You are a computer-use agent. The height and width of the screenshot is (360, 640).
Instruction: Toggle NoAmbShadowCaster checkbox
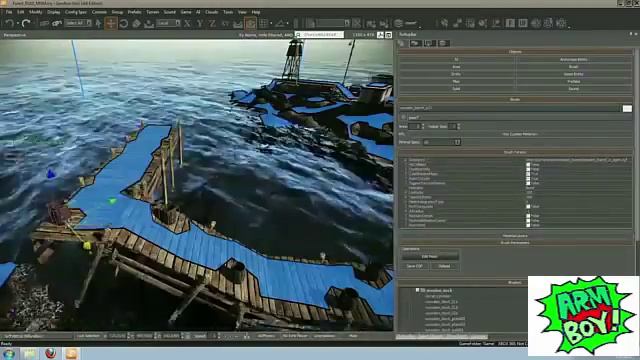click(x=528, y=220)
